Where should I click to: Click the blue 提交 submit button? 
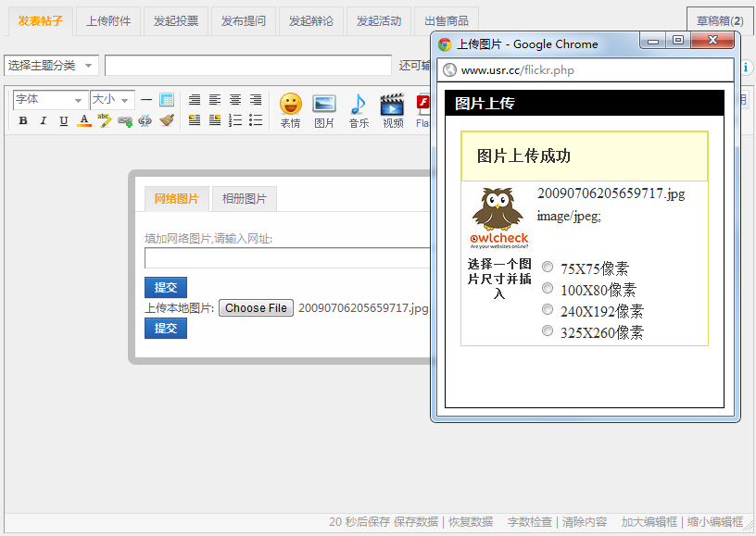[165, 287]
